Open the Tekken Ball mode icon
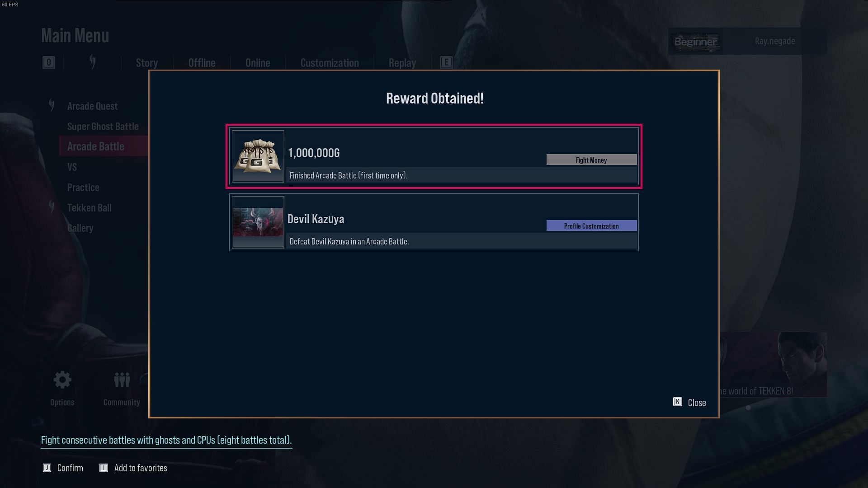The image size is (868, 488). pyautogui.click(x=51, y=207)
